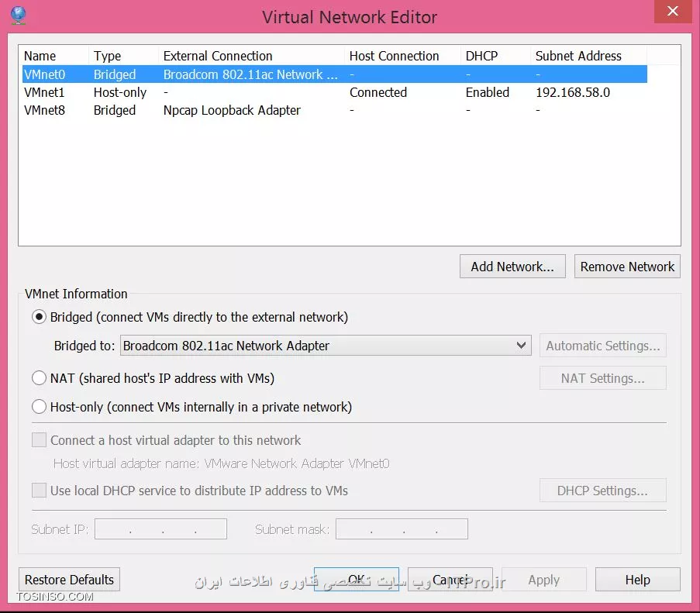This screenshot has height=613, width=700.
Task: Choose the NAT shared host IP option
Action: pyautogui.click(x=40, y=378)
